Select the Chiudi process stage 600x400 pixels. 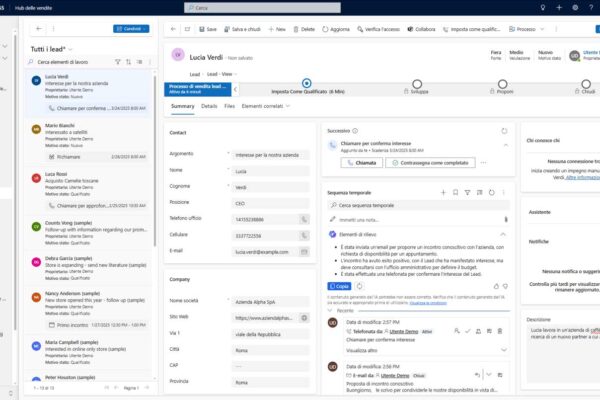[x=586, y=84]
